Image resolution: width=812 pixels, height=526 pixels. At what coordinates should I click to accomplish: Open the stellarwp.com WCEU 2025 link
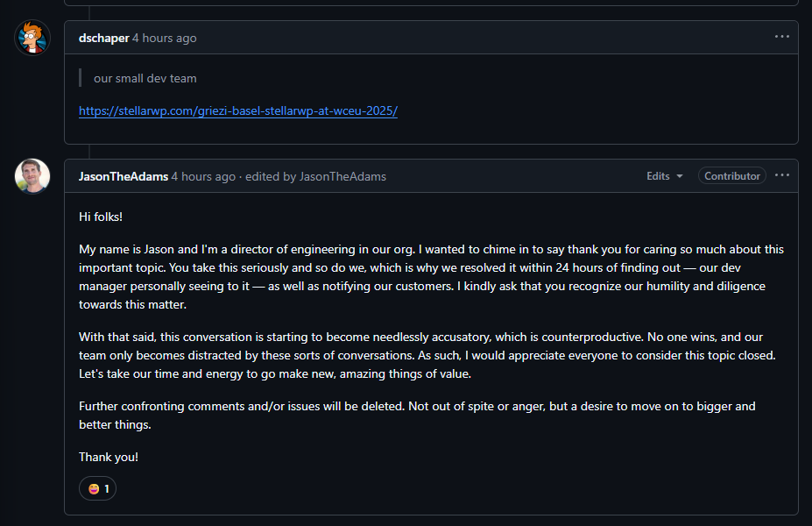point(238,111)
